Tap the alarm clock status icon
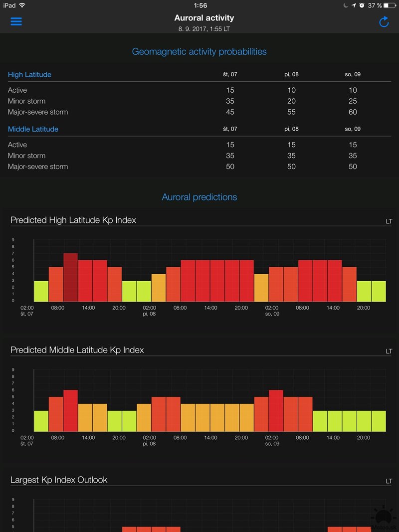Viewport: 399px width, 532px height. (x=362, y=5)
